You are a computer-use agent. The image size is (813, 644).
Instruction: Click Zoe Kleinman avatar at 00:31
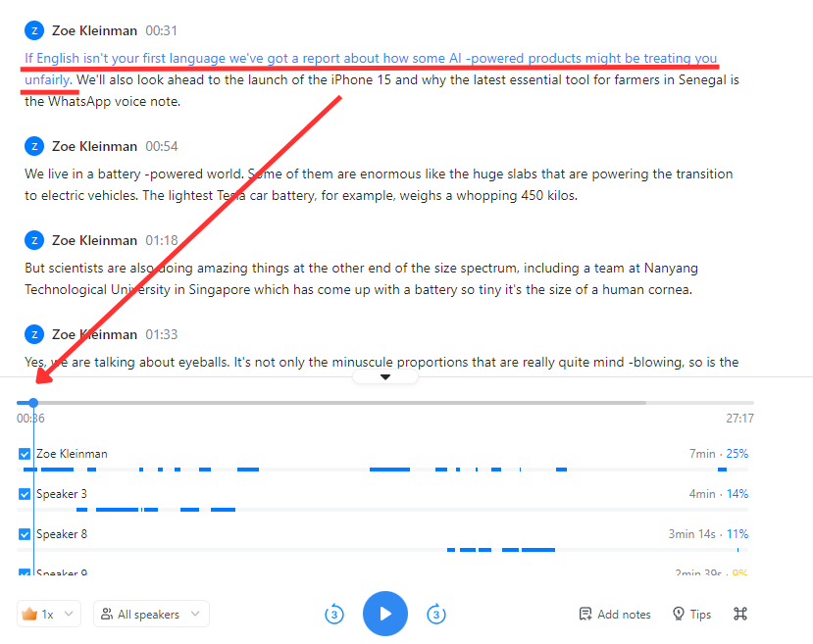tap(34, 30)
